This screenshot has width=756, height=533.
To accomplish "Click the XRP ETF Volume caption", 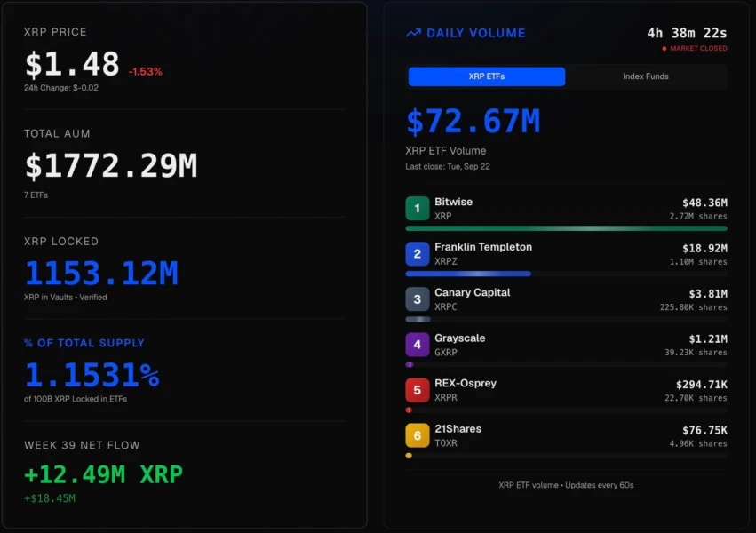I will pos(445,151).
